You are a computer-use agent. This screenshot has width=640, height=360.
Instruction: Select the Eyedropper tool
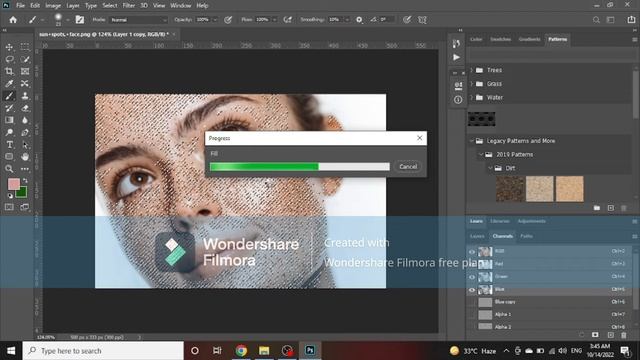point(9,84)
